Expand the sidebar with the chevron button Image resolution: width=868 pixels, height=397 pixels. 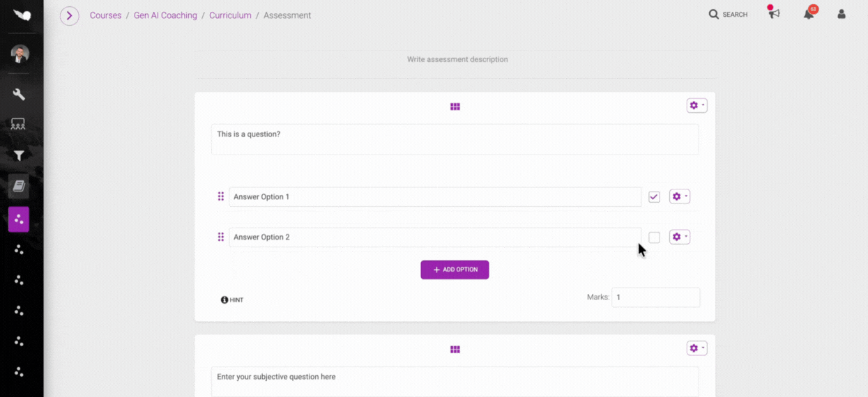pyautogui.click(x=69, y=15)
